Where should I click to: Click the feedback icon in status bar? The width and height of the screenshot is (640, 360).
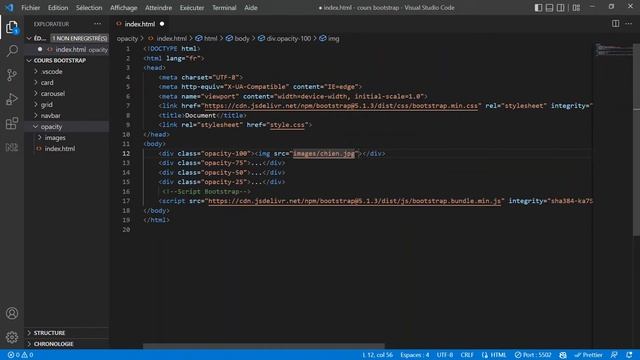[x=614, y=355]
